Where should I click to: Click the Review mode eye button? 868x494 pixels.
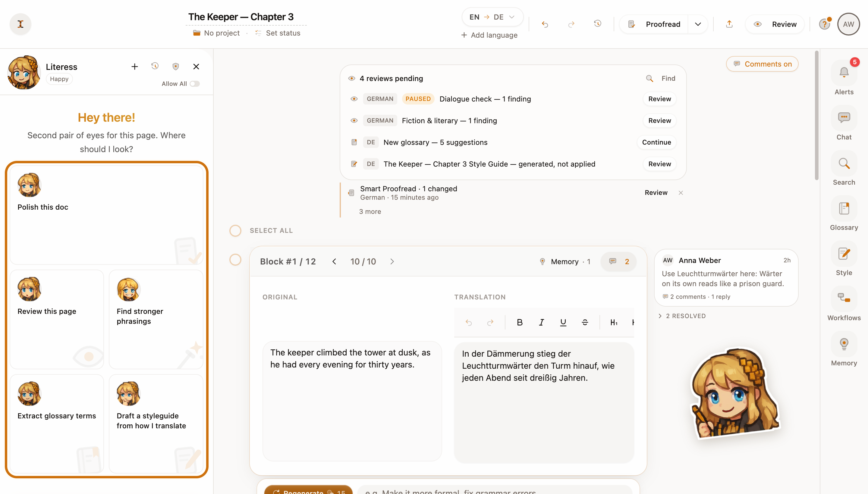(x=775, y=24)
